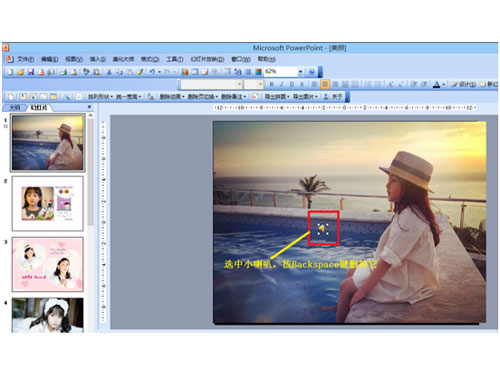This screenshot has height=375, width=500.
Task: Switch to the 大纲 outline tab
Action: pyautogui.click(x=14, y=107)
